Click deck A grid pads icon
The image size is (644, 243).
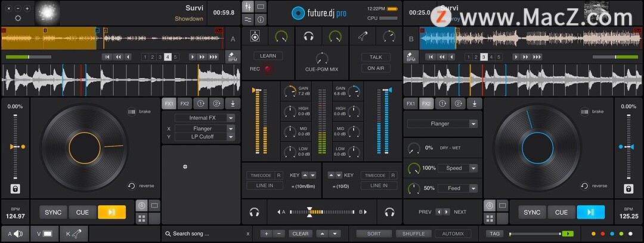[142, 219]
